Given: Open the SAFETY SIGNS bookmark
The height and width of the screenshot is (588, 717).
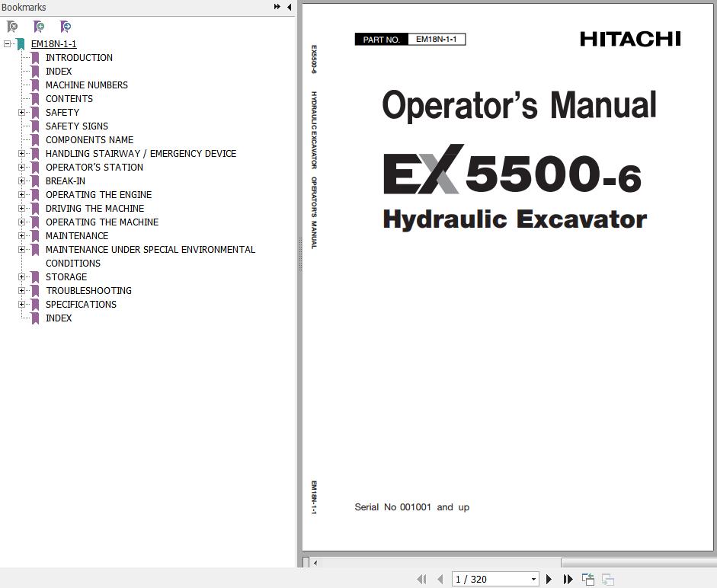Looking at the screenshot, I should pos(77,126).
